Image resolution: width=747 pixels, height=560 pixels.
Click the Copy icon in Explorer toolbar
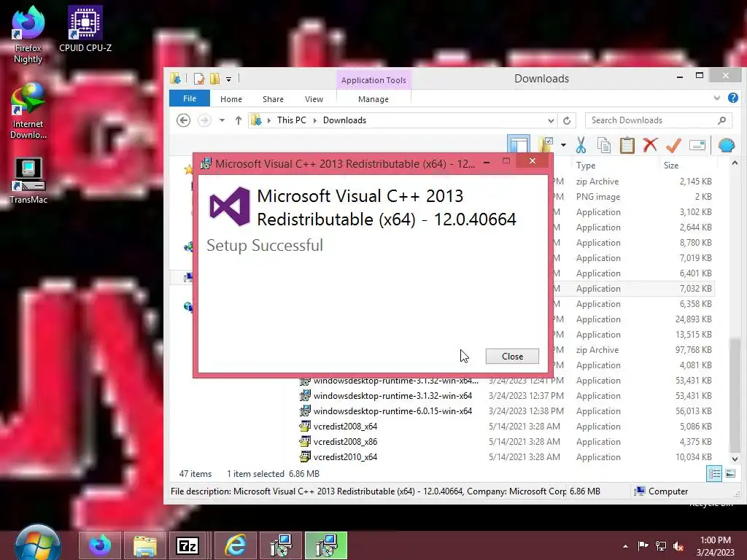tap(604, 145)
